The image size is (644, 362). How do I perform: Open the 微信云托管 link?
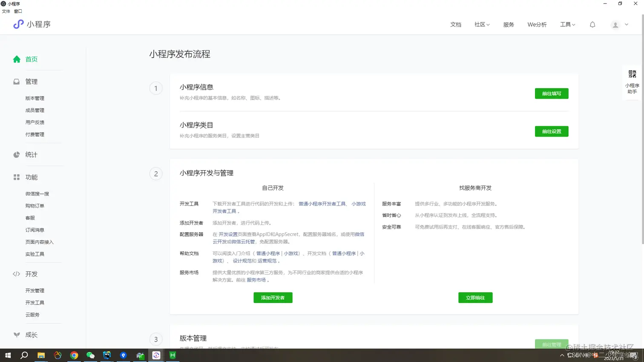point(243,242)
